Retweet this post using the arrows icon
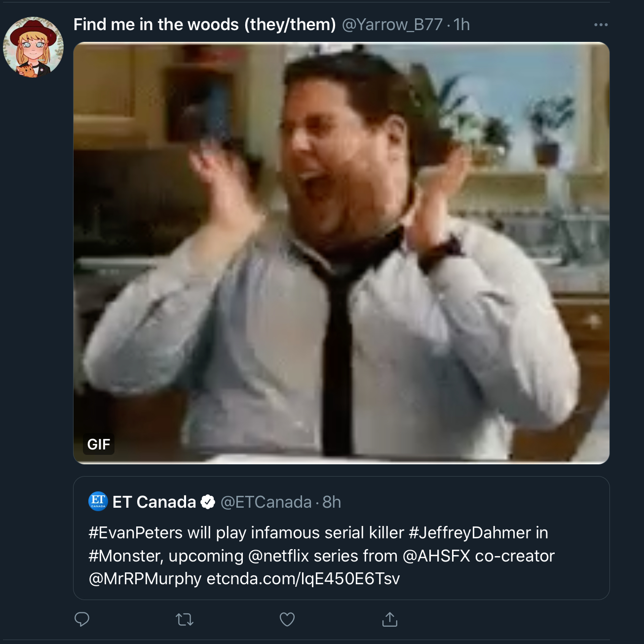The height and width of the screenshot is (644, 644). (x=185, y=619)
